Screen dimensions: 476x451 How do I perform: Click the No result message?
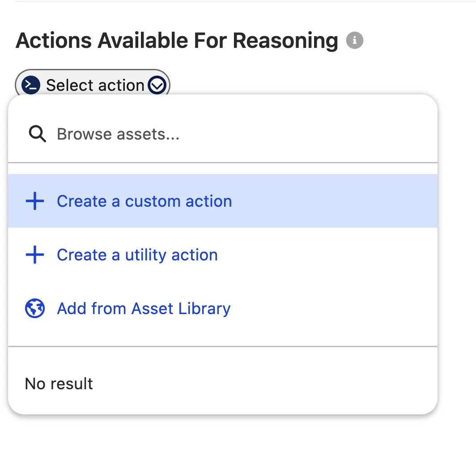click(59, 383)
